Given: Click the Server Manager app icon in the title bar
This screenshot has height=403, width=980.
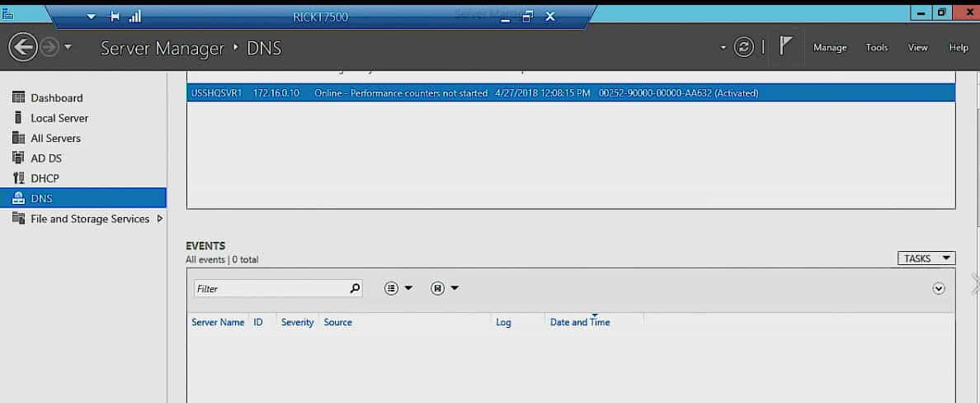Looking at the screenshot, I should coord(7,14).
